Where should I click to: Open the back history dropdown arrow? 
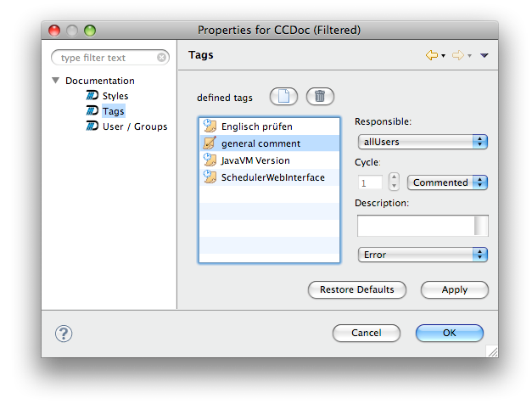pos(443,56)
